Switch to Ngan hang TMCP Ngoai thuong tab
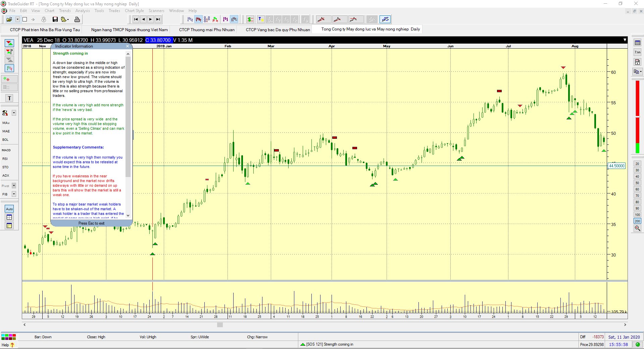 [x=129, y=30]
